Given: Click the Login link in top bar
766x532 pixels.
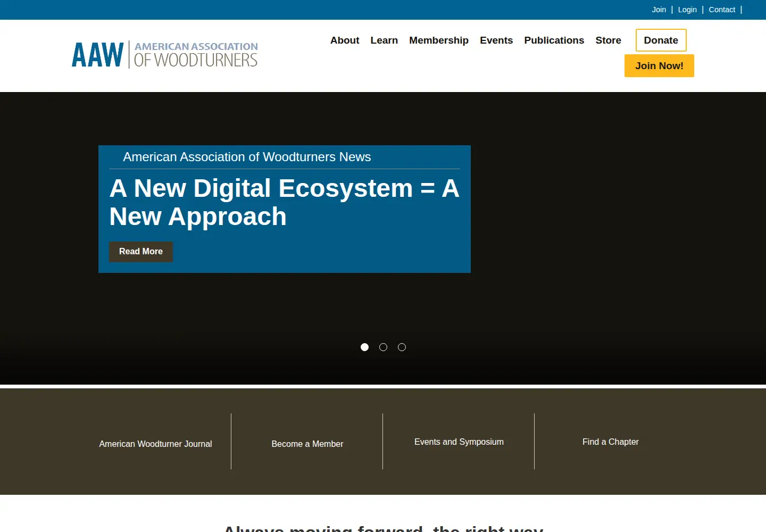Looking at the screenshot, I should point(687,10).
